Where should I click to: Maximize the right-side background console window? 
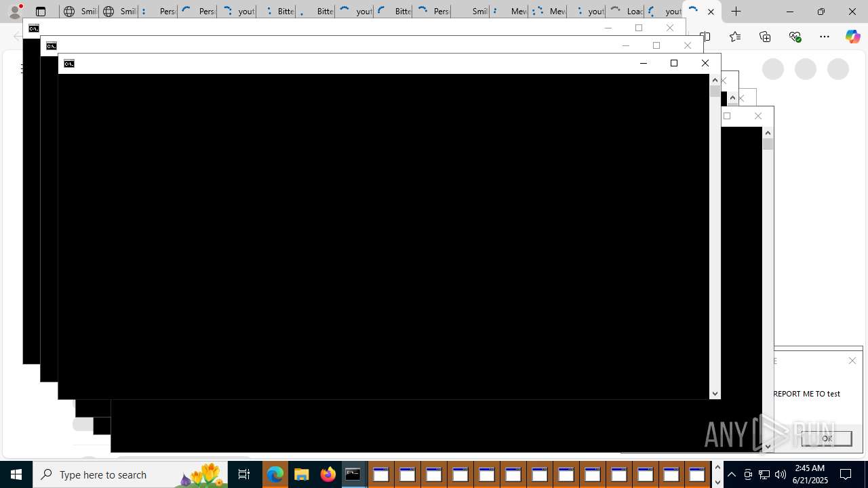click(x=727, y=116)
